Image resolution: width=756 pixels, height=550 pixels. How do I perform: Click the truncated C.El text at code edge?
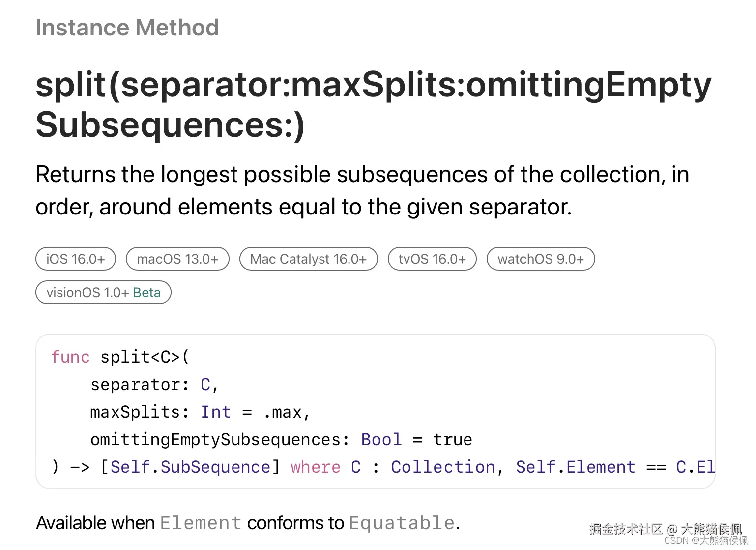pos(695,467)
